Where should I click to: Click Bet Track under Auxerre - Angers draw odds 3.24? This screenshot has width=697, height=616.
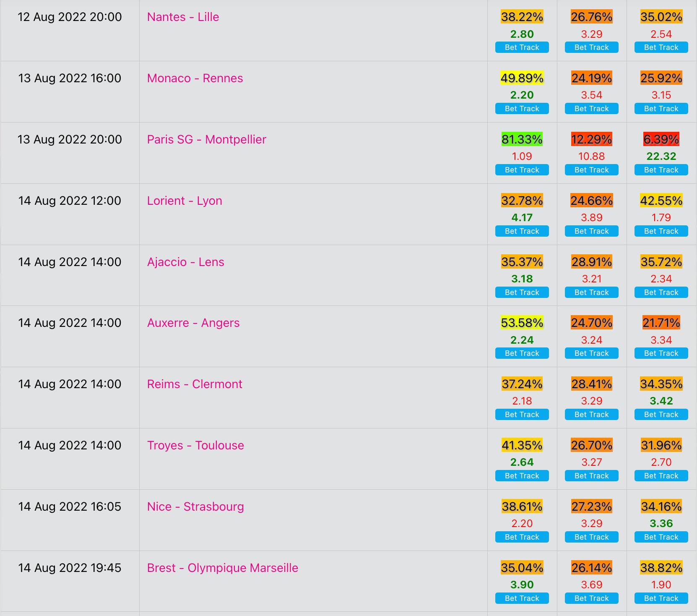592,353
